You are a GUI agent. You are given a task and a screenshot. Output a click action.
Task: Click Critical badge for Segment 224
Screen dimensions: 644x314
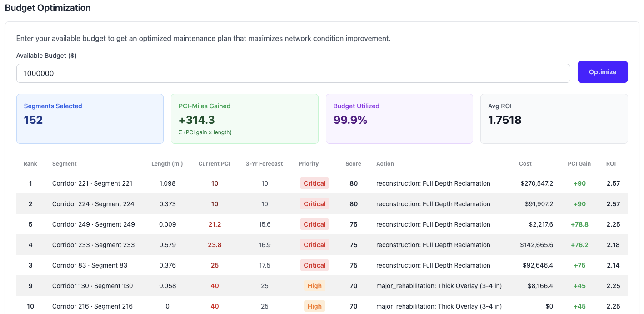315,204
